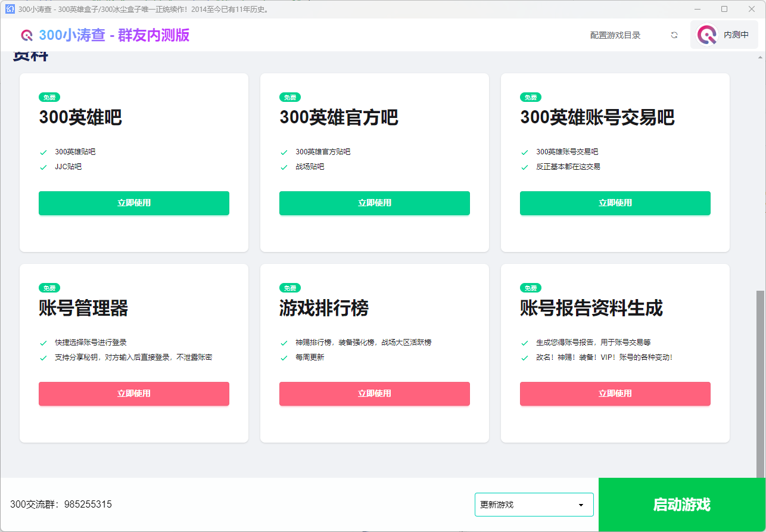Click the JJC贴吧 feature text
The height and width of the screenshot is (532, 766).
point(68,167)
